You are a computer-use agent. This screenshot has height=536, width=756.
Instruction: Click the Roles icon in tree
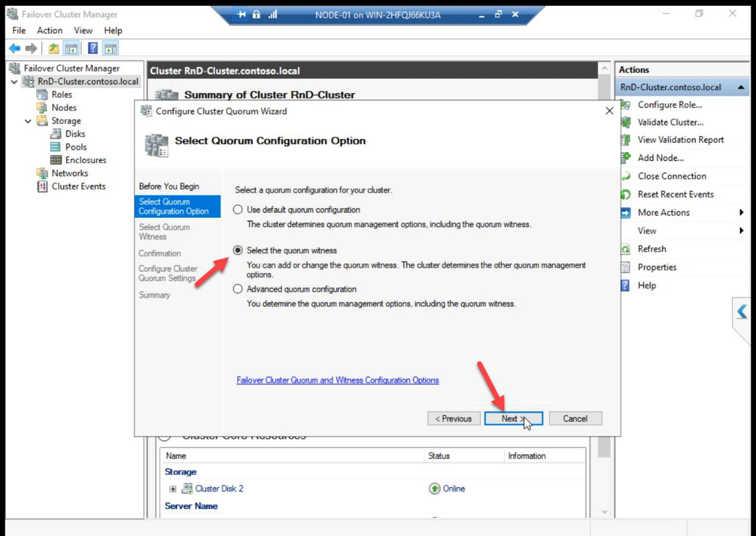click(42, 94)
